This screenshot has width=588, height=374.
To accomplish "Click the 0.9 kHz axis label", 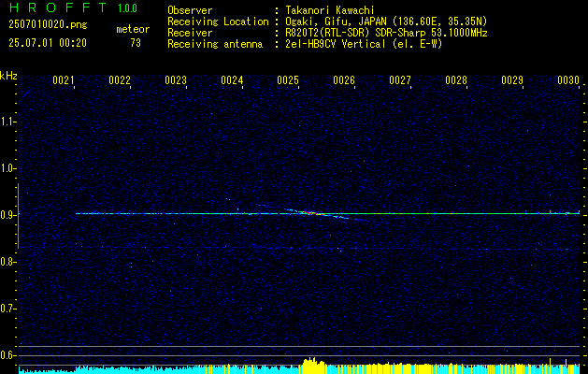I will pos(7,215).
